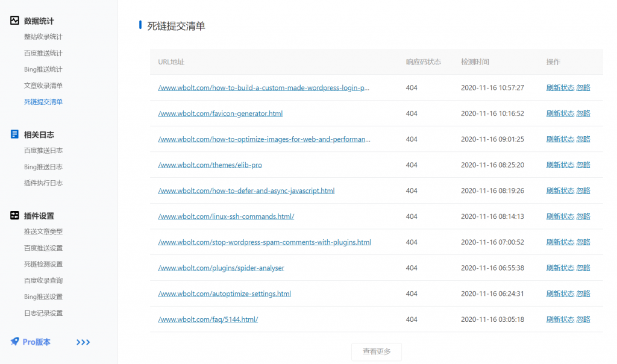The image size is (617, 364).
Task: Open 死链检测设置 settings
Action: [x=43, y=264]
